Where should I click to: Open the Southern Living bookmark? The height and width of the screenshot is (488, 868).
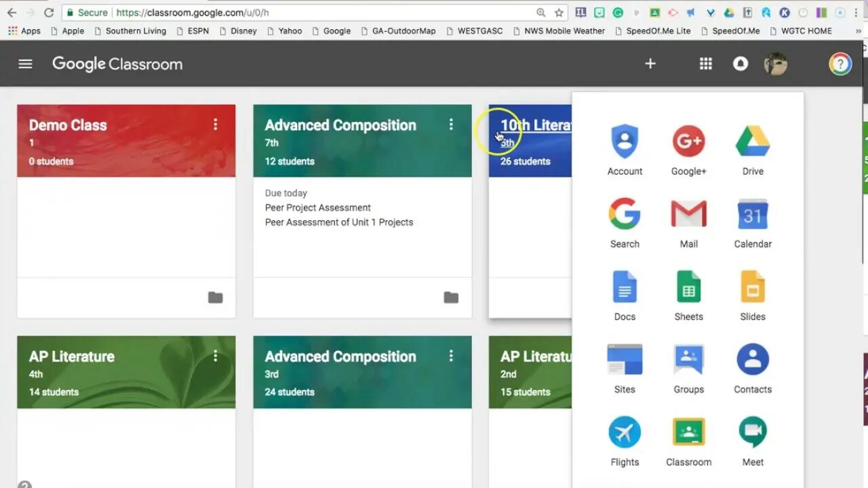click(x=130, y=30)
